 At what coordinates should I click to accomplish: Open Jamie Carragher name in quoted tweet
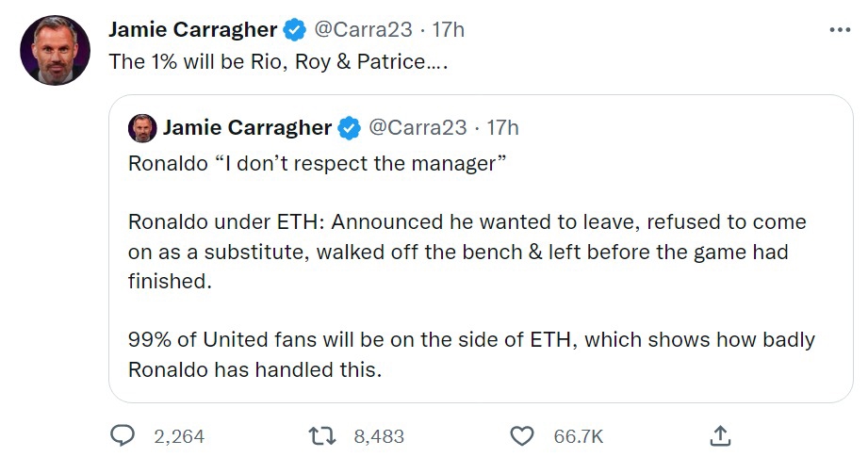click(x=247, y=127)
